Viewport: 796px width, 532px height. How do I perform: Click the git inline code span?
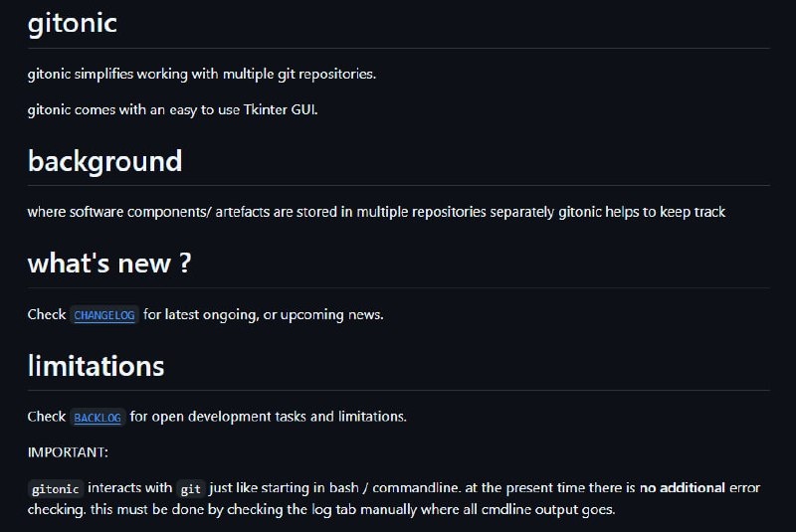(191, 489)
